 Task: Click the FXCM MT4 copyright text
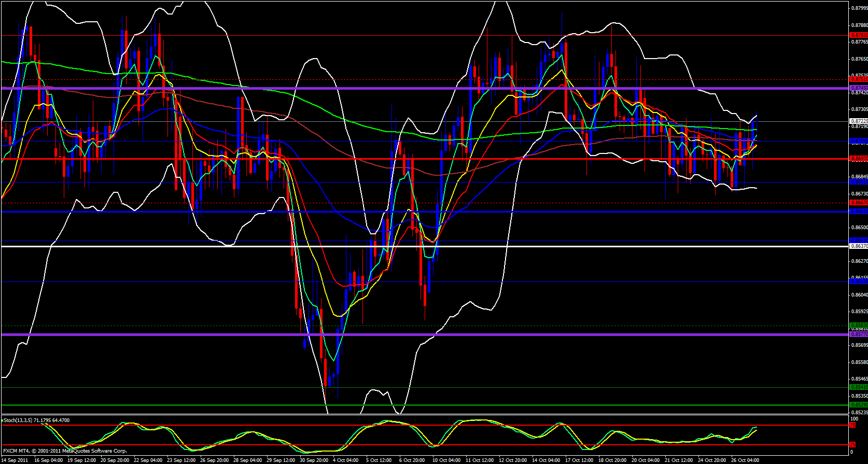coord(65,451)
